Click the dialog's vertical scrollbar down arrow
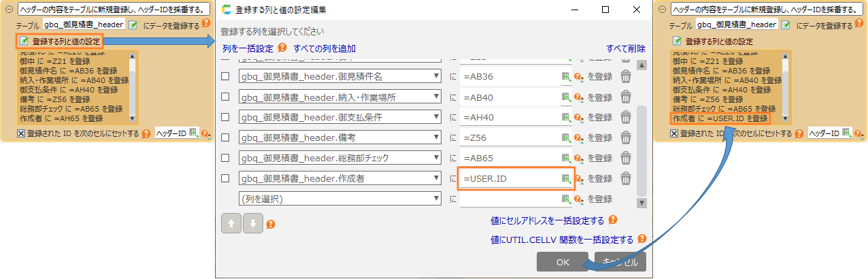Viewport: 868px width, 279px height. click(641, 202)
